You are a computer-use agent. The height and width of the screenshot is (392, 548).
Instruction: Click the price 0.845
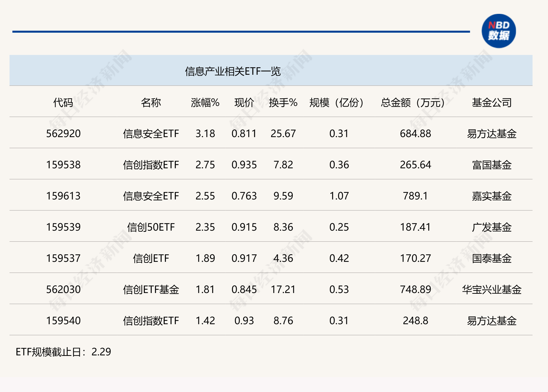click(x=244, y=290)
